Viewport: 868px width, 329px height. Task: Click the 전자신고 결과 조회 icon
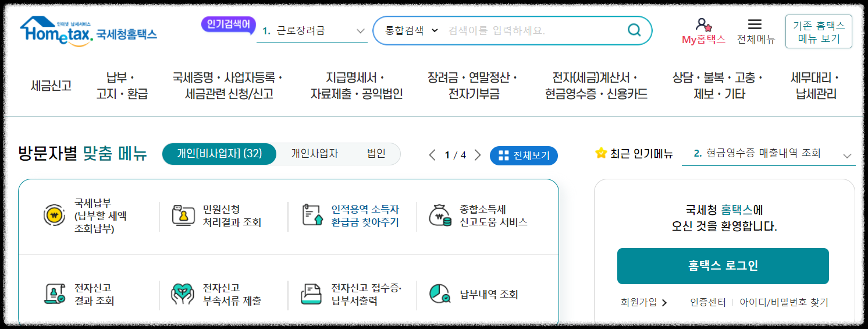tap(55, 294)
